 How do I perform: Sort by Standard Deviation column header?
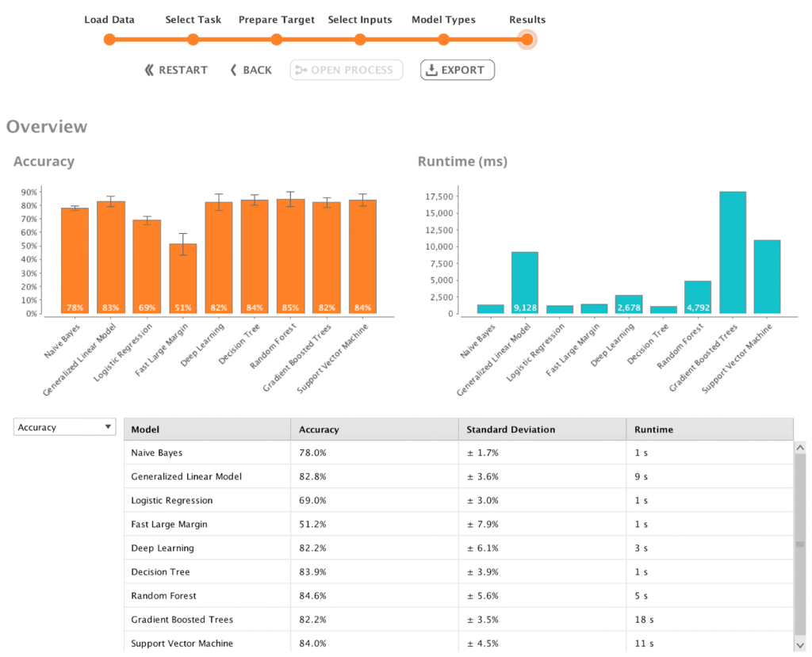542,430
